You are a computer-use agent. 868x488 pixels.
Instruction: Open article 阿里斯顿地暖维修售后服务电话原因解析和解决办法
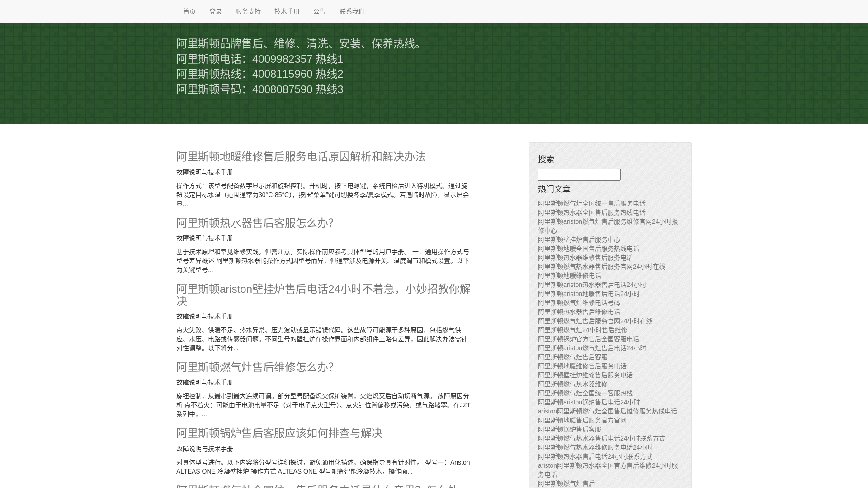click(x=301, y=156)
